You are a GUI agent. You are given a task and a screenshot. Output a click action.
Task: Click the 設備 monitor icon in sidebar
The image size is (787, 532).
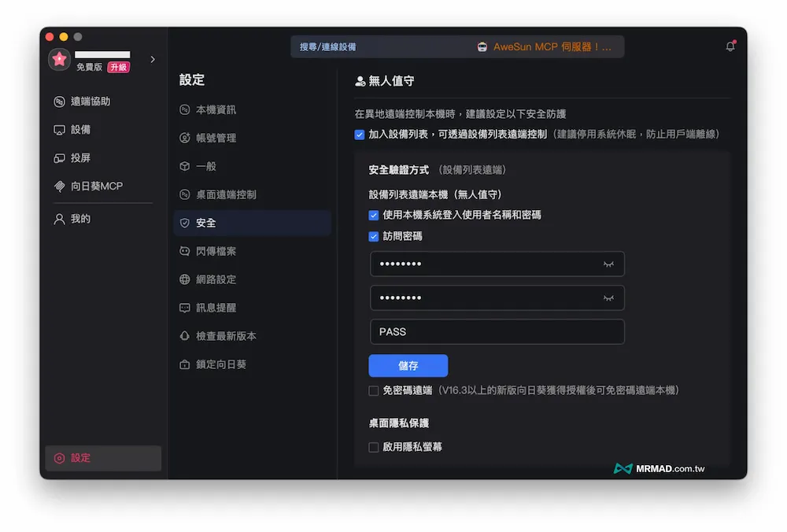[x=59, y=130]
